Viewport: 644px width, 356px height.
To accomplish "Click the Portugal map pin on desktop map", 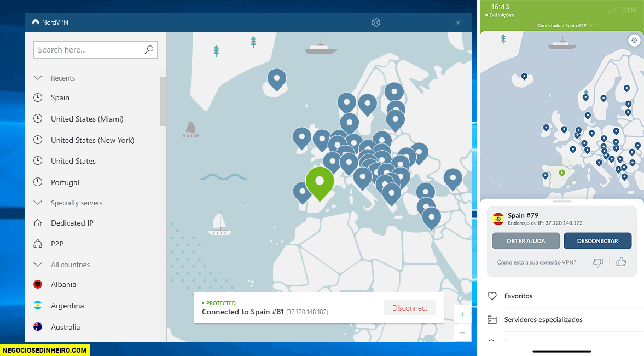I will tap(302, 192).
